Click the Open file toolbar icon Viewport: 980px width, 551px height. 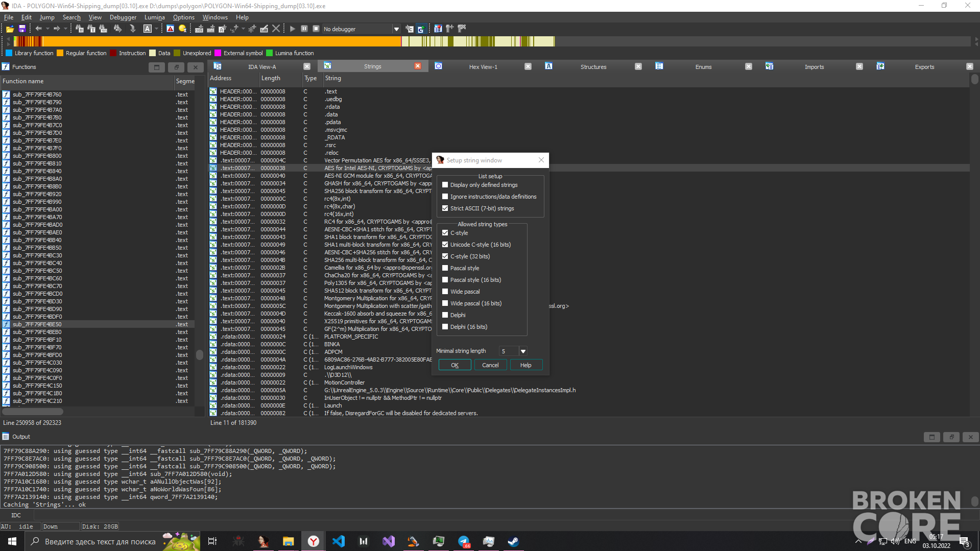point(10,29)
